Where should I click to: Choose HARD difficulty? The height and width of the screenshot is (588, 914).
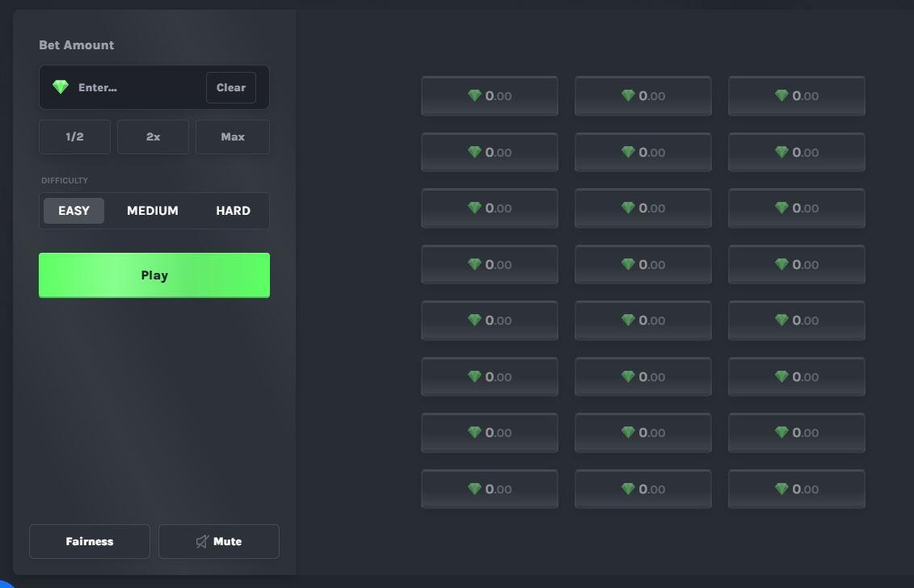click(233, 211)
